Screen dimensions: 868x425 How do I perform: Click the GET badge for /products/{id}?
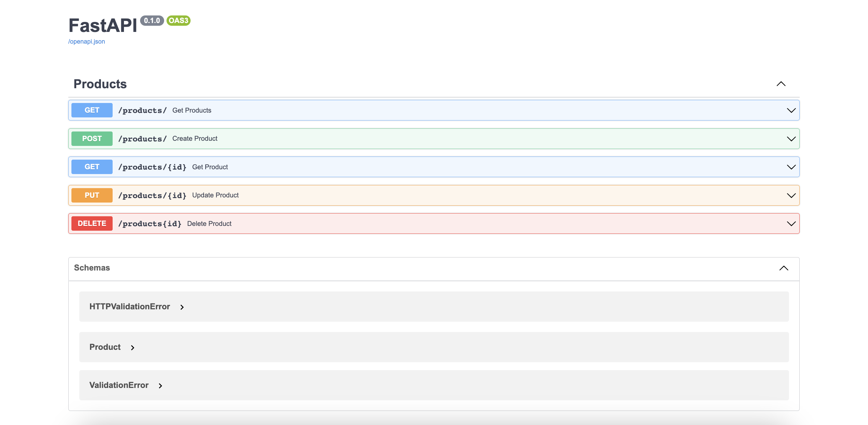click(x=92, y=167)
